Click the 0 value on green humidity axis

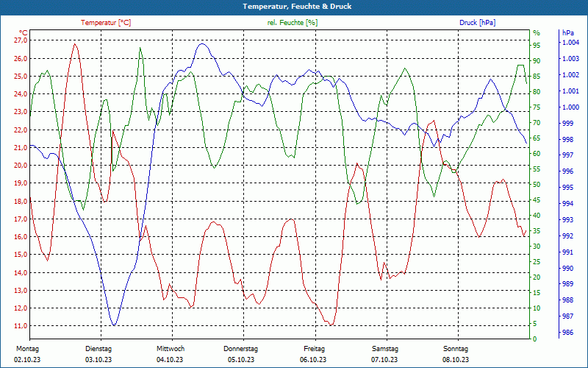(x=535, y=339)
